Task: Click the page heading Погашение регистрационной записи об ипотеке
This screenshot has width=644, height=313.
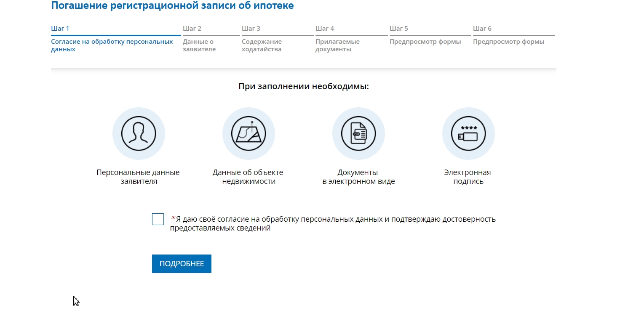Action: click(x=172, y=6)
